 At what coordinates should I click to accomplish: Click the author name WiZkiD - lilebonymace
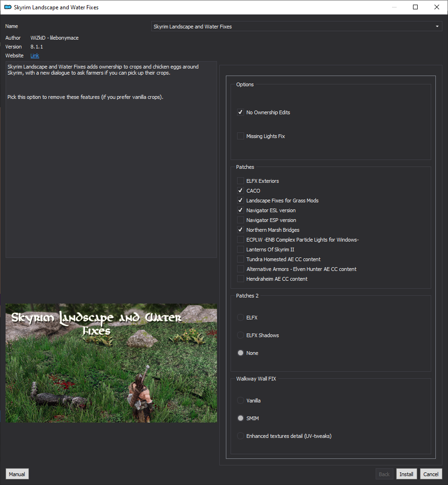[55, 38]
